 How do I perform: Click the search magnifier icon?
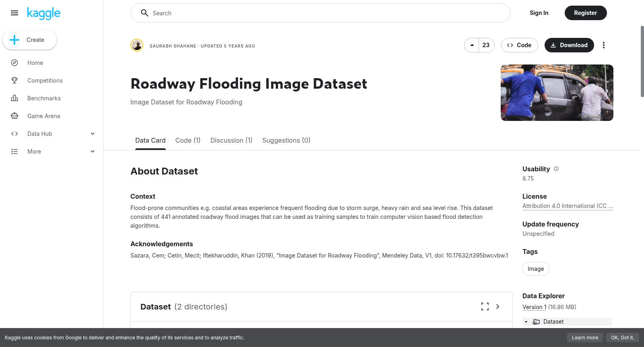[x=144, y=13]
